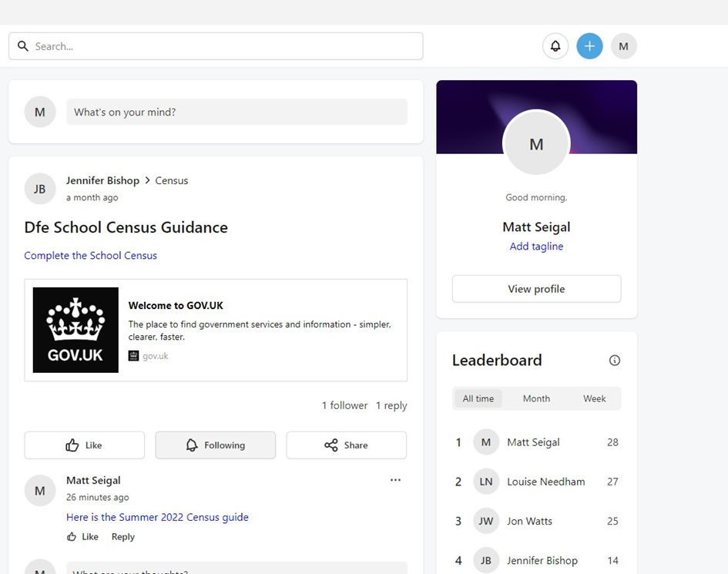728x574 pixels.
Task: Select the All time leaderboard tab
Action: click(x=478, y=398)
